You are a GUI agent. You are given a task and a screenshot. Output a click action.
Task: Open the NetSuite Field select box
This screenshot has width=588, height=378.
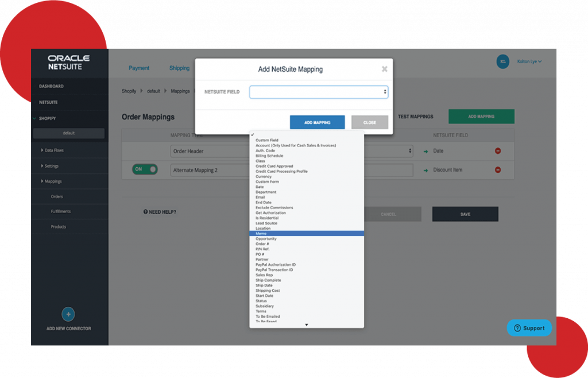(319, 92)
